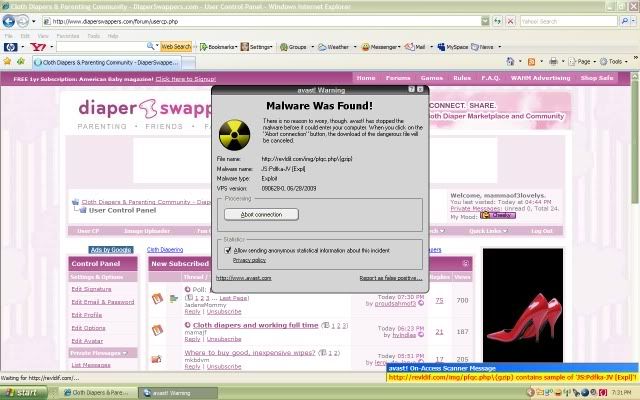Open the address bar history dropdown arrow
640x400 pixels.
(x=485, y=21)
